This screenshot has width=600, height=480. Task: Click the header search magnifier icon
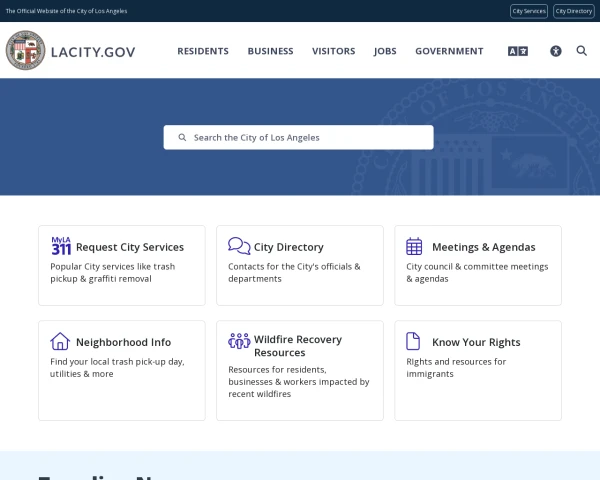pos(582,51)
